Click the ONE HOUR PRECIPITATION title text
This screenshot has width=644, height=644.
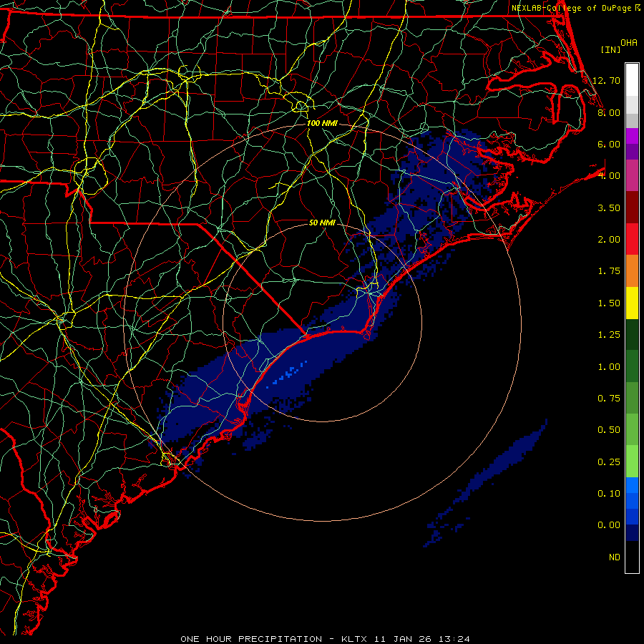click(x=251, y=639)
